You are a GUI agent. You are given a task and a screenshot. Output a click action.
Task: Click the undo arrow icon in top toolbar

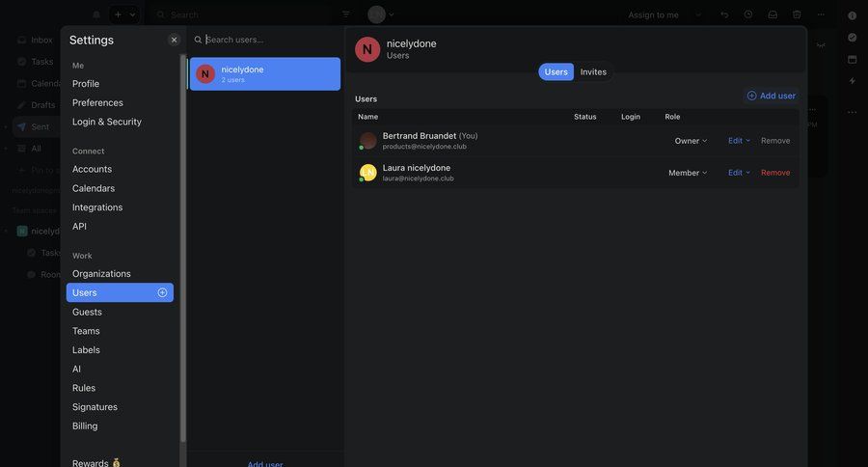(724, 14)
